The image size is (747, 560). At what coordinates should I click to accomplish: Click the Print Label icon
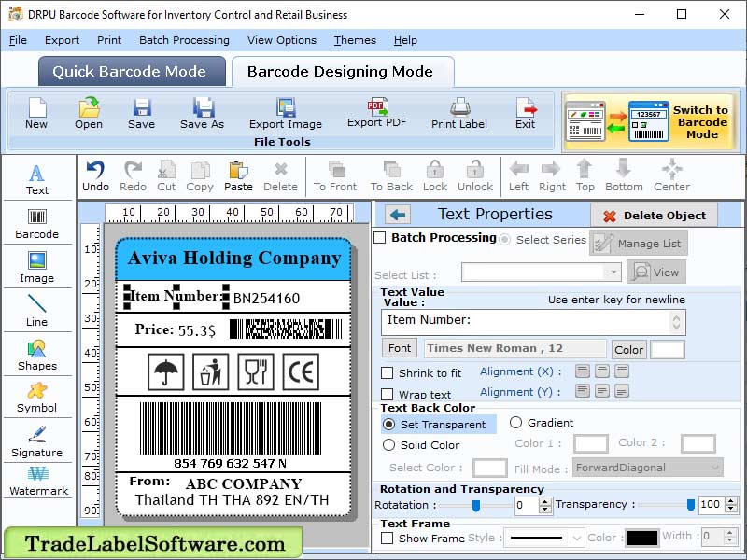pyautogui.click(x=458, y=114)
